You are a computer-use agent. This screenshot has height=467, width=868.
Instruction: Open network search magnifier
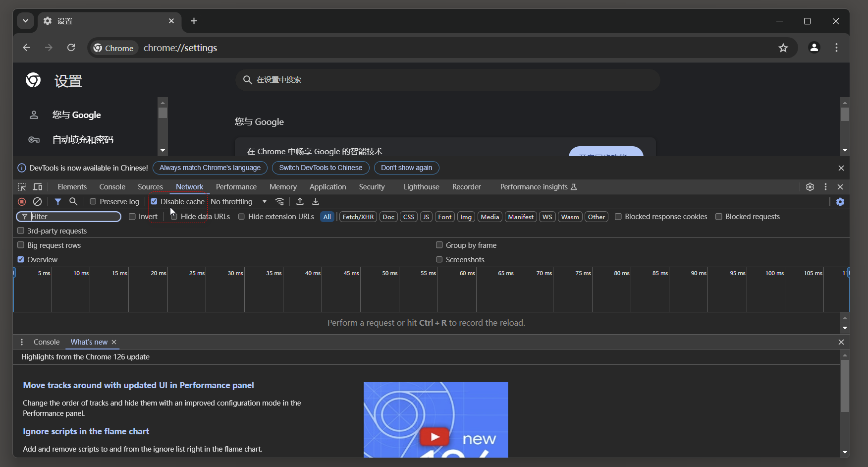point(73,201)
